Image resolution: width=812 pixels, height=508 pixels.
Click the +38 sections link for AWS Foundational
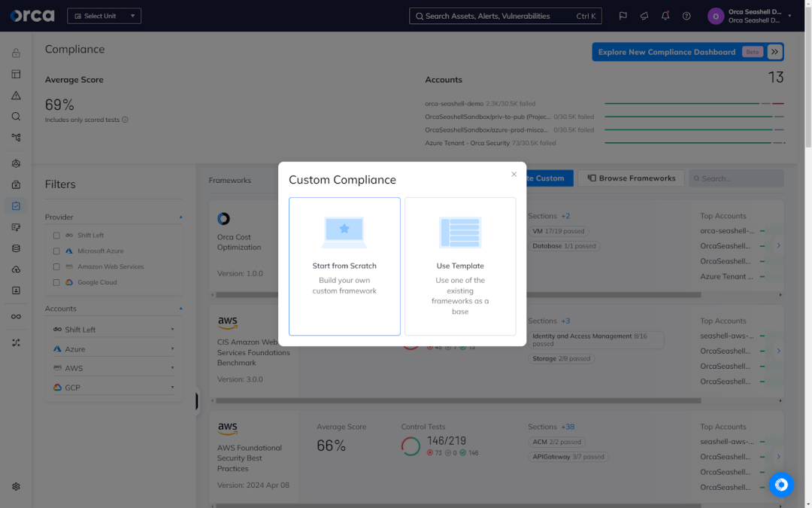click(568, 427)
